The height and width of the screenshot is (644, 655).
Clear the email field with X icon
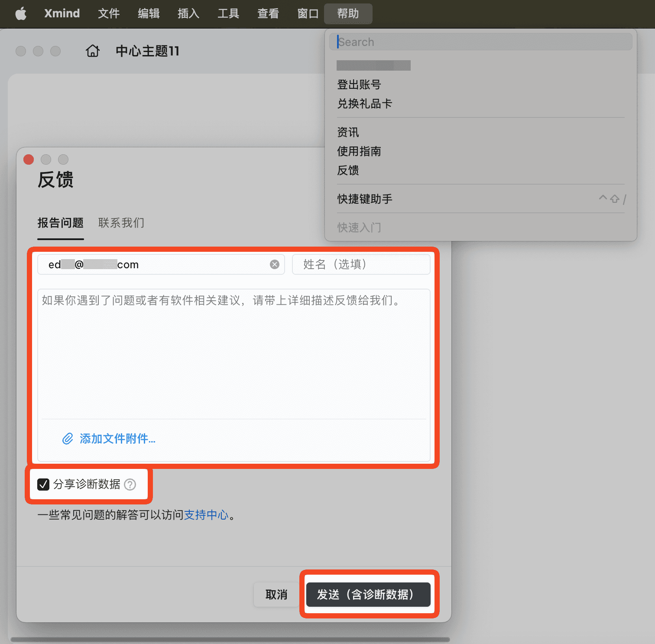coord(275,264)
